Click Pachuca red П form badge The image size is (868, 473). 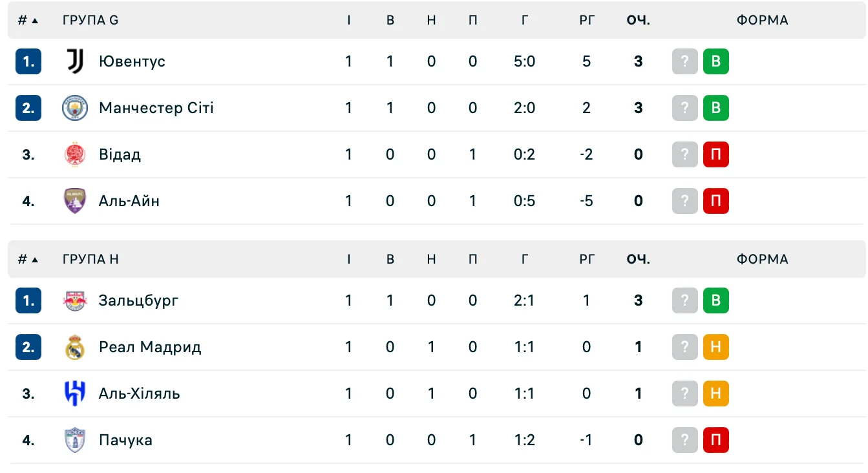click(715, 440)
